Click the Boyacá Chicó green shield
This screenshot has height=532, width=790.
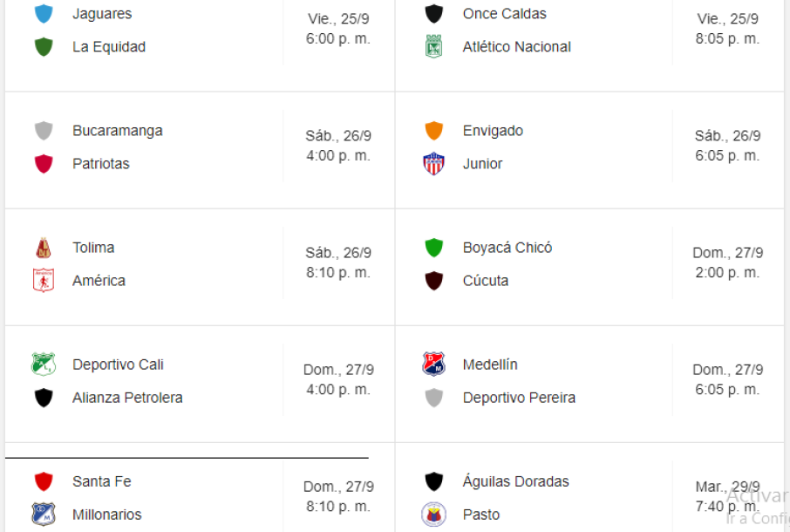point(433,248)
